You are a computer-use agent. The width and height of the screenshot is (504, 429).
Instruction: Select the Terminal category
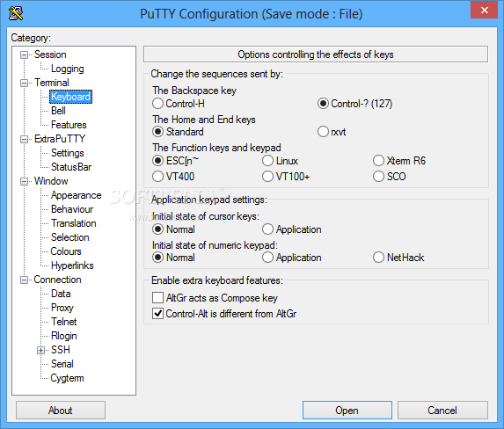click(x=52, y=83)
